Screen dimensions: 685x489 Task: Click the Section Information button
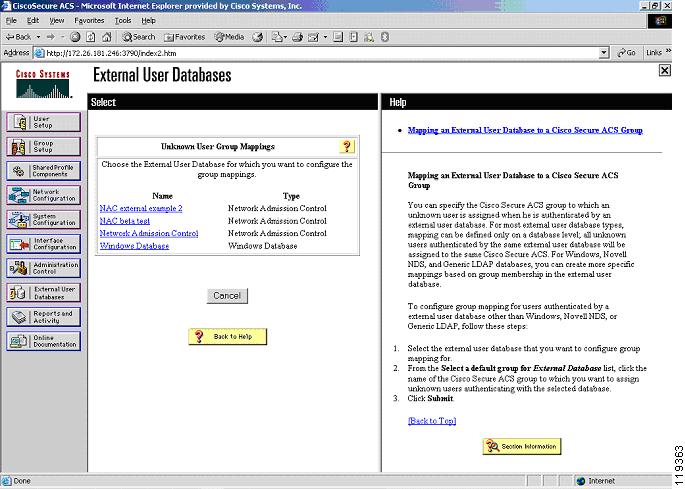pyautogui.click(x=522, y=447)
